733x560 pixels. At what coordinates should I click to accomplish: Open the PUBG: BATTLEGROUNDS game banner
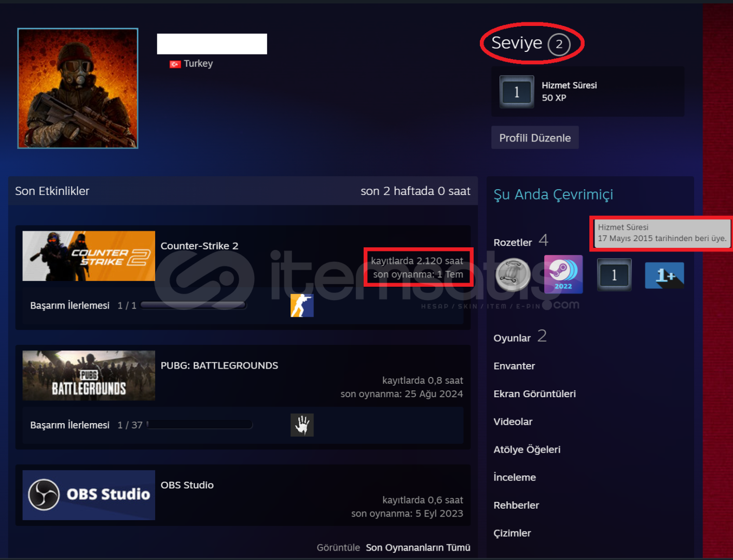(89, 375)
